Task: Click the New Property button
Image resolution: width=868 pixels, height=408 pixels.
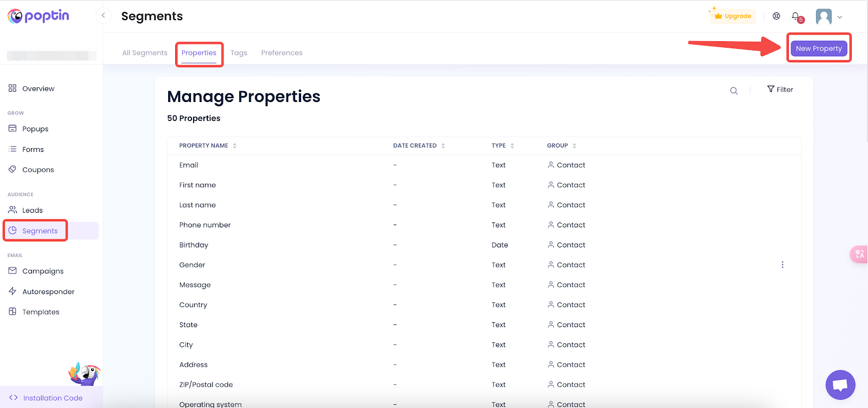Action: click(819, 48)
